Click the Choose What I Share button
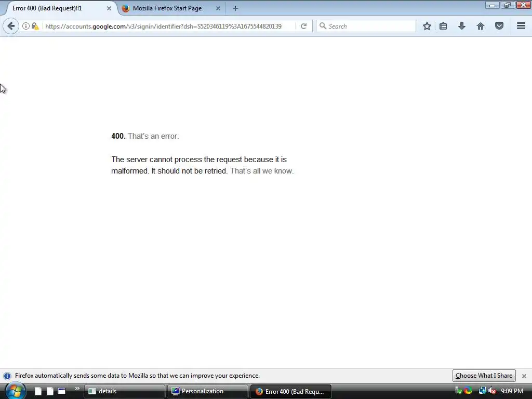 pyautogui.click(x=484, y=376)
